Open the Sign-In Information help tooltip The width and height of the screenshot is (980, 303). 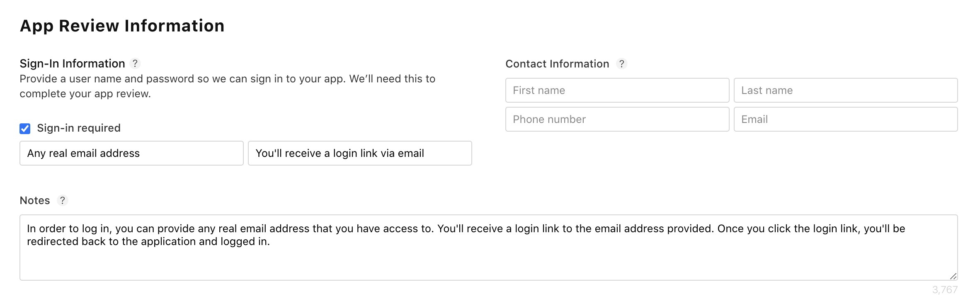tap(136, 63)
